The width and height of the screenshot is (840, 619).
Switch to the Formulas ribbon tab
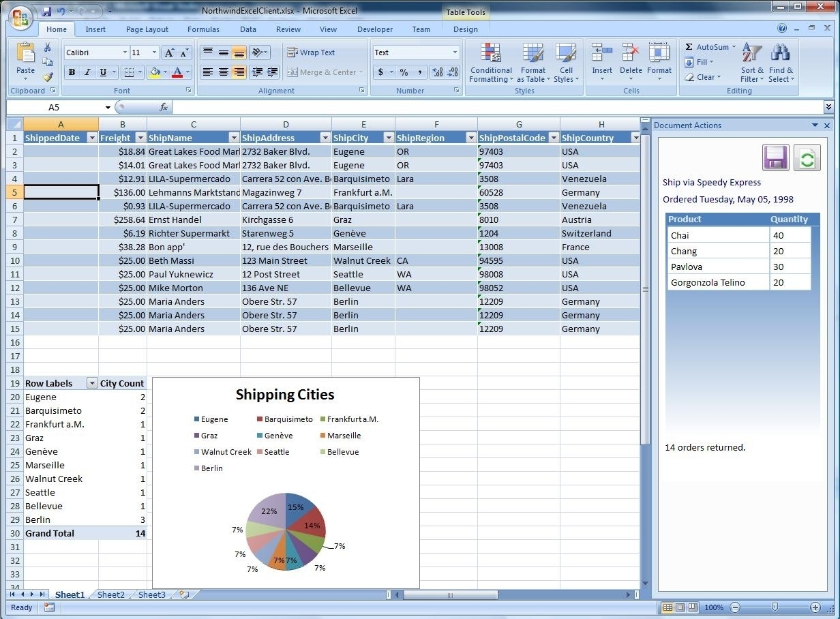click(x=202, y=29)
